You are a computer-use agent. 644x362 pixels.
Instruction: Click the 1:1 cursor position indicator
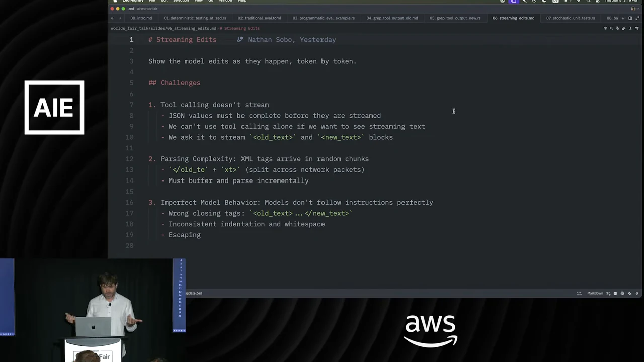[x=579, y=293]
